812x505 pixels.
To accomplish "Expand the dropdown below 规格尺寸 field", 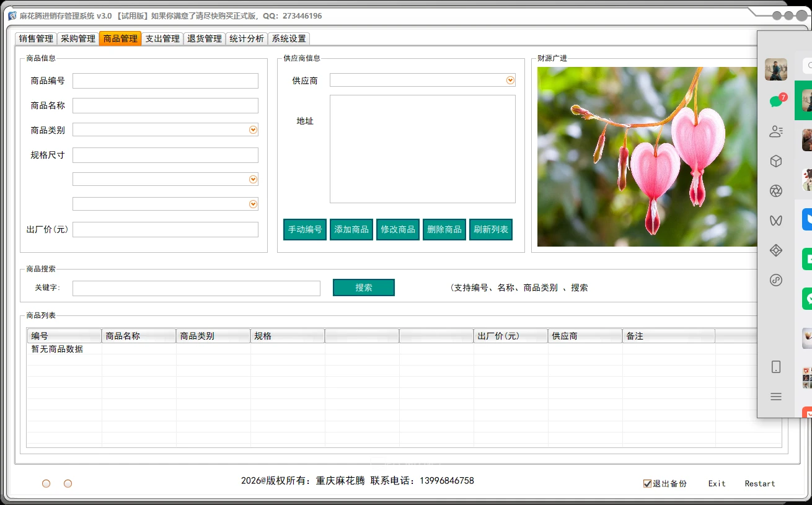I will coord(252,178).
